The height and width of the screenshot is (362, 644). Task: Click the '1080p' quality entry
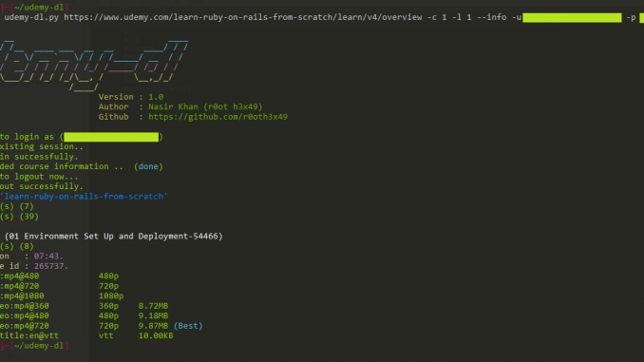point(111,295)
